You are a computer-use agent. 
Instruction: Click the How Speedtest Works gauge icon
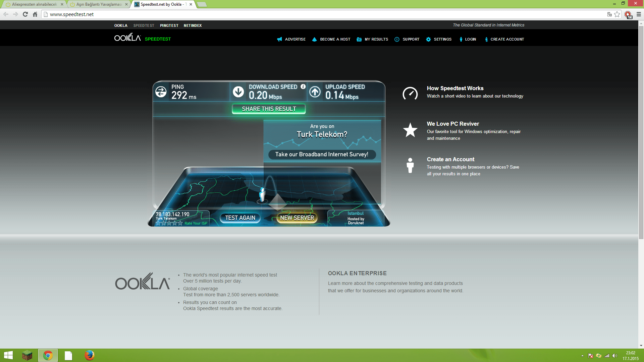[x=410, y=93]
